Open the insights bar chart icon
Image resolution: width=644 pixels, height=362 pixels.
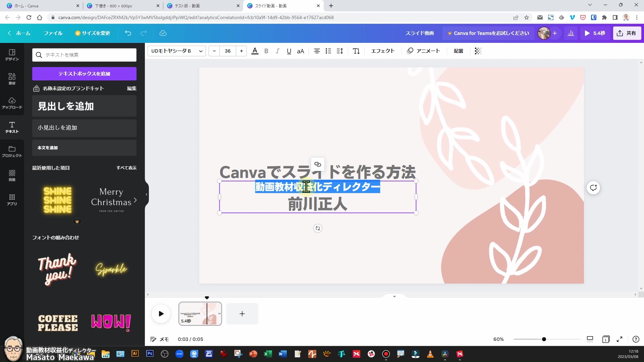[571, 33]
